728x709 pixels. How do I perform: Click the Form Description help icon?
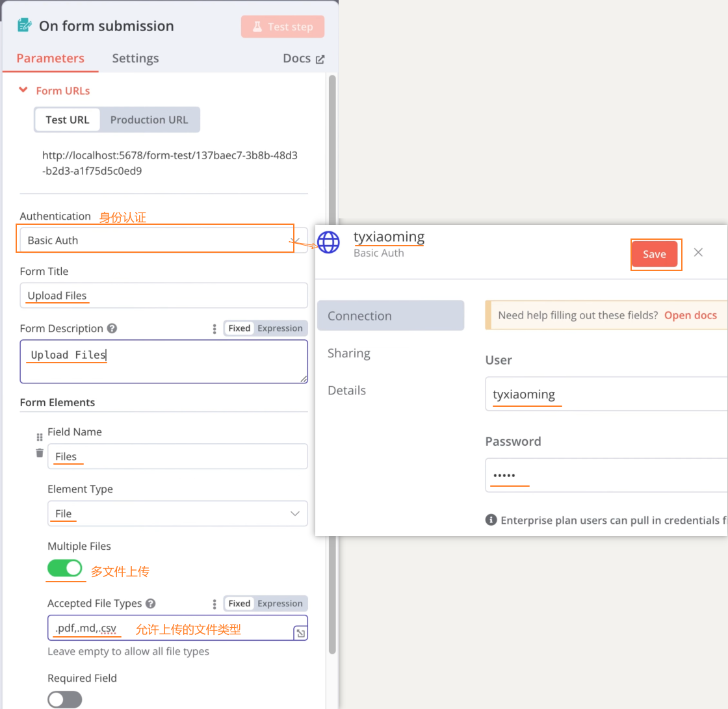tap(112, 329)
